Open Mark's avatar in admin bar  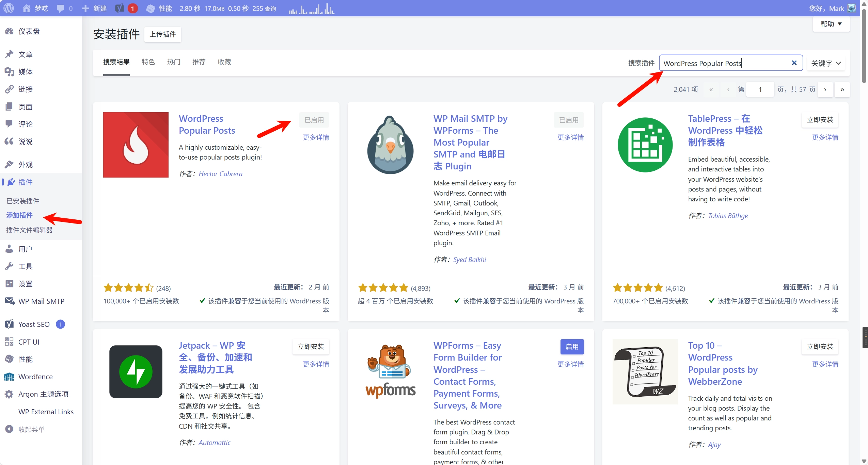click(851, 8)
